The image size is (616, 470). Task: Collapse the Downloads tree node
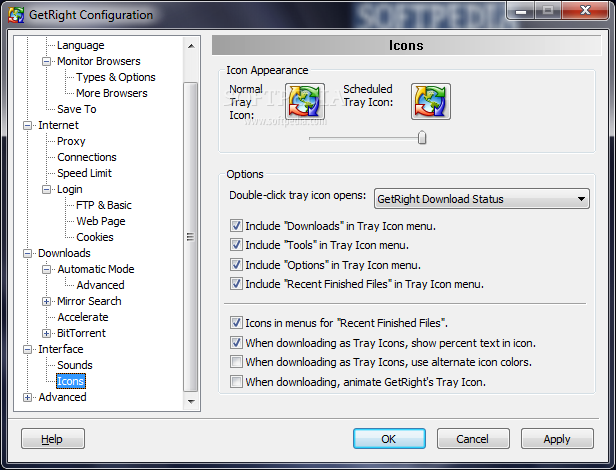click(28, 253)
